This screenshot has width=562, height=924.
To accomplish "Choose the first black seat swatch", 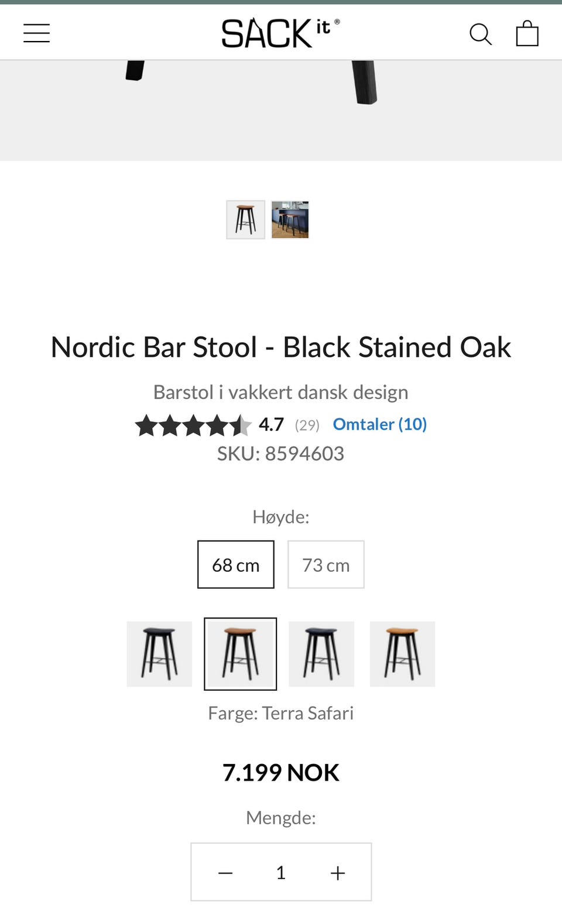I will (159, 654).
